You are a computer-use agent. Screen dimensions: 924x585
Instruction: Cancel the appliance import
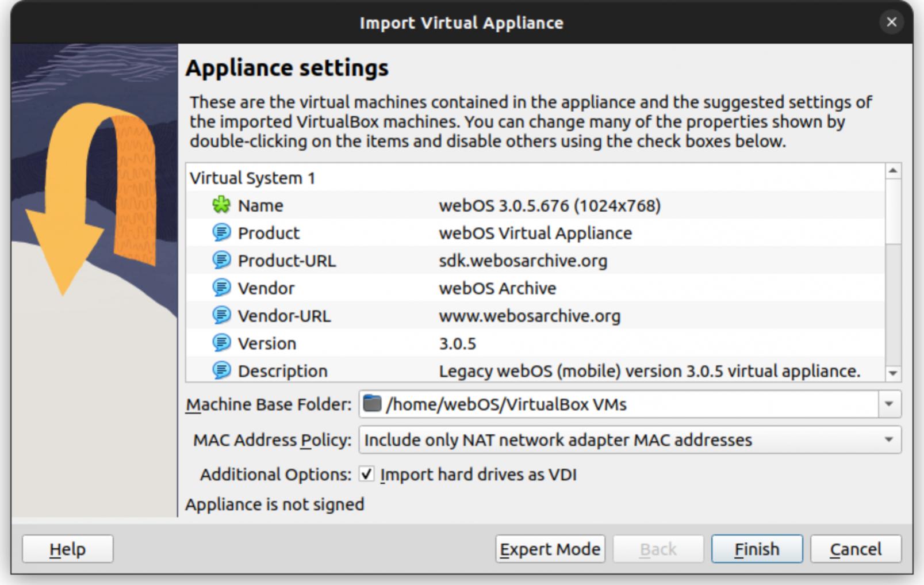coord(855,549)
